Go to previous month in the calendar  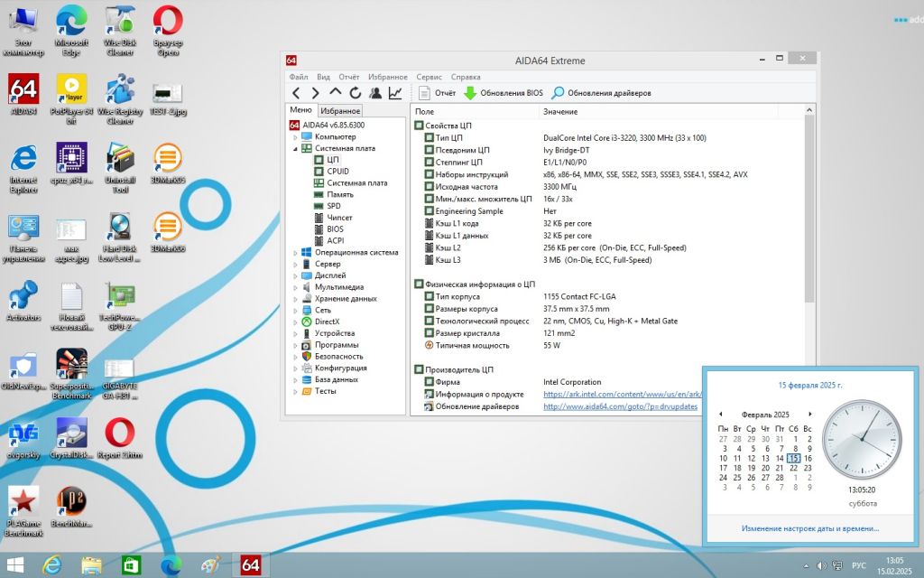coord(721,414)
